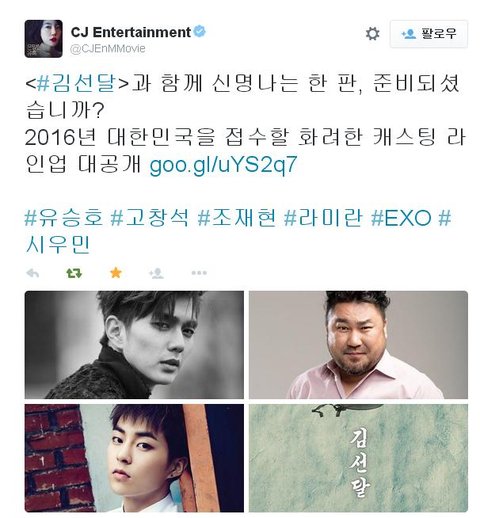Click the #고창석 hashtag
Screen dimensions: 480x518
tap(150, 218)
